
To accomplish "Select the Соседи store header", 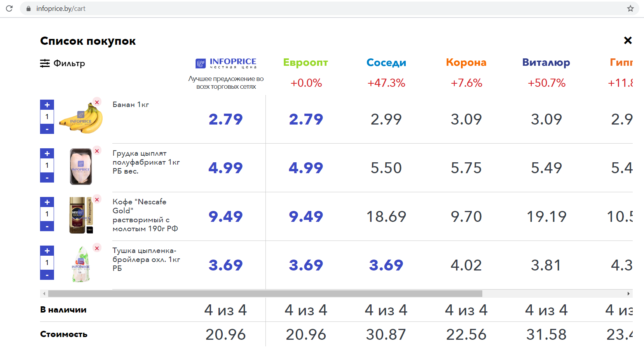I will [386, 63].
